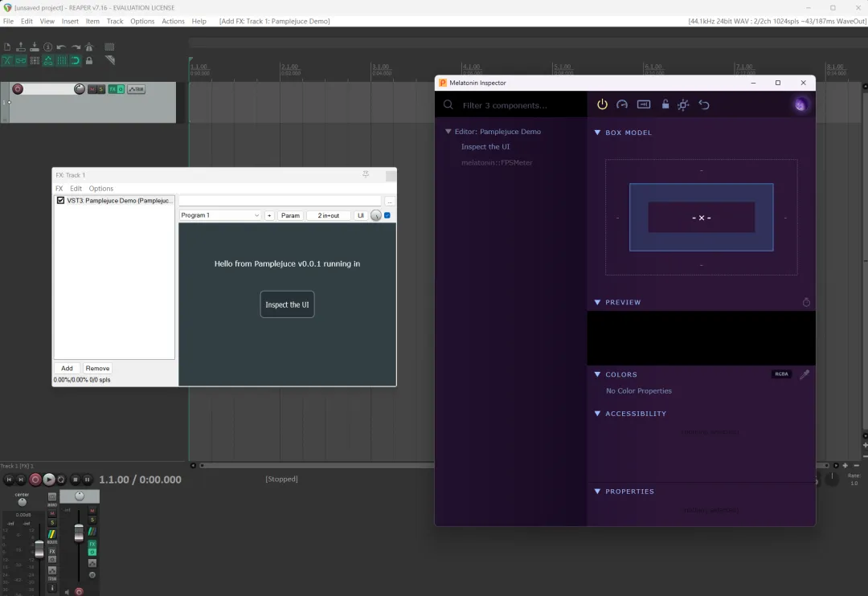Open the Track menu
The image size is (868, 596).
pos(115,21)
